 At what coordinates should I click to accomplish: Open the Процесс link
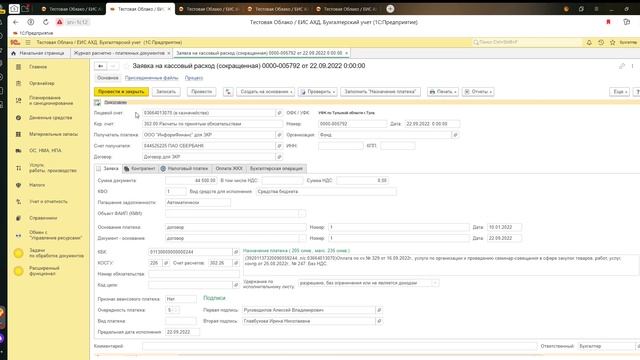(x=194, y=78)
